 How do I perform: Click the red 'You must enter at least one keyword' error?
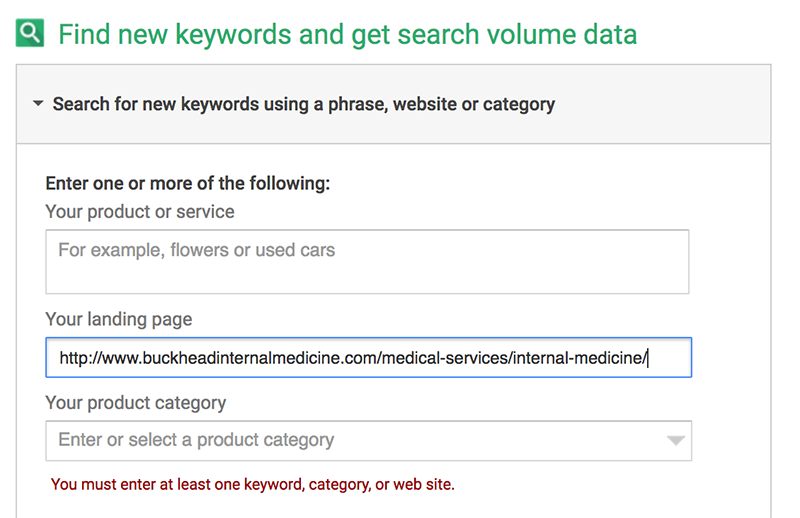pyautogui.click(x=253, y=484)
